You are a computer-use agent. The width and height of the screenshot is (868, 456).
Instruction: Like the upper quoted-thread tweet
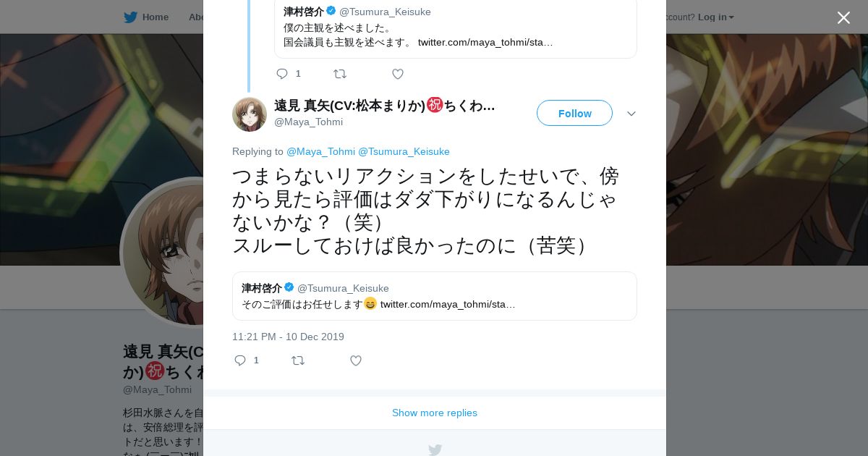[x=398, y=74]
